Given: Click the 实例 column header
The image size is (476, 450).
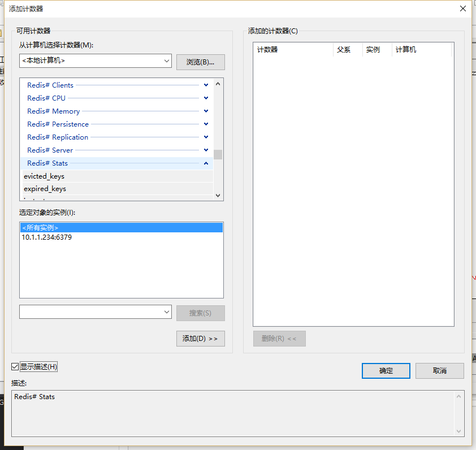Looking at the screenshot, I should pos(377,50).
